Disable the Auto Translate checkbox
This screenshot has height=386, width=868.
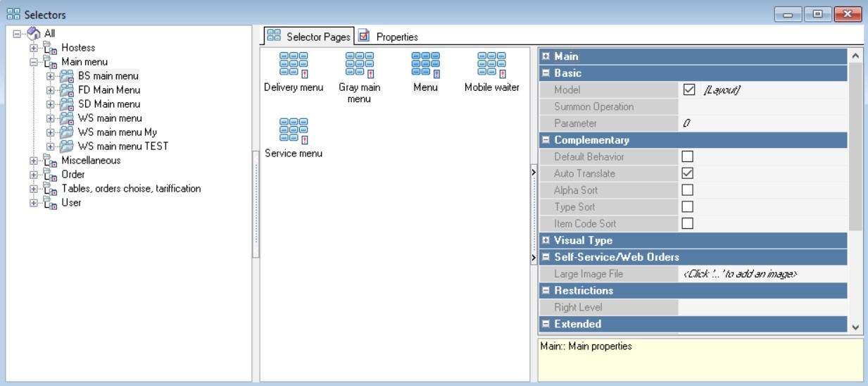click(x=688, y=173)
